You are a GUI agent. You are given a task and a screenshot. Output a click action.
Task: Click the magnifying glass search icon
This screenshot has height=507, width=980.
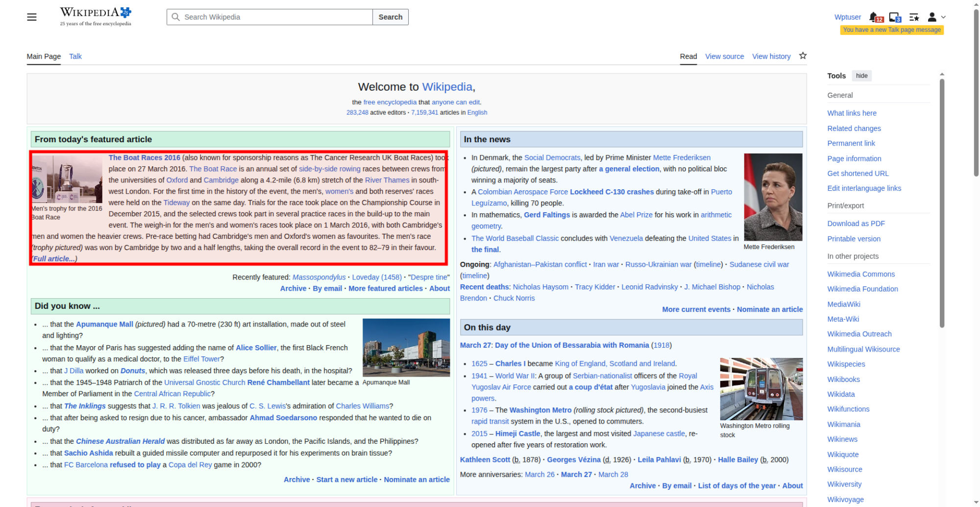tap(175, 17)
